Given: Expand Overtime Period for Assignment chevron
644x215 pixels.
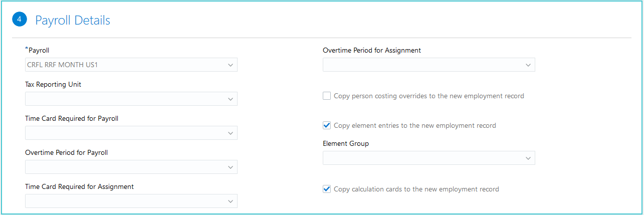Looking at the screenshot, I should [x=528, y=65].
